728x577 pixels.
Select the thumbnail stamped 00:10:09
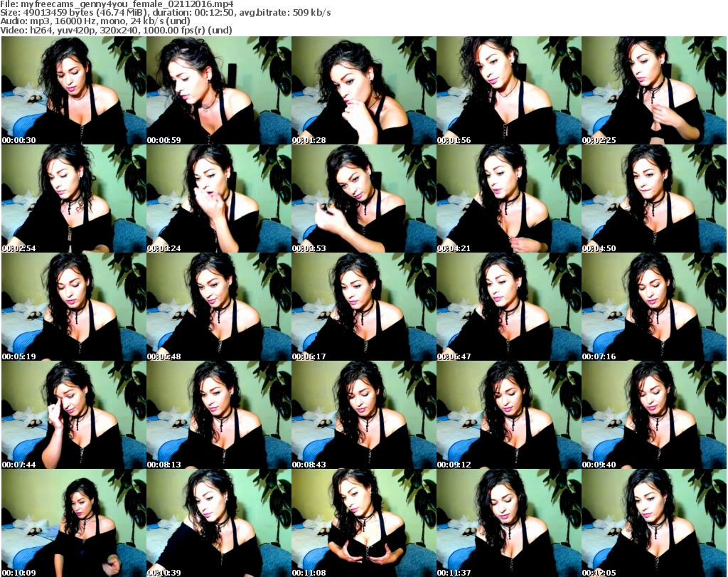point(74,523)
